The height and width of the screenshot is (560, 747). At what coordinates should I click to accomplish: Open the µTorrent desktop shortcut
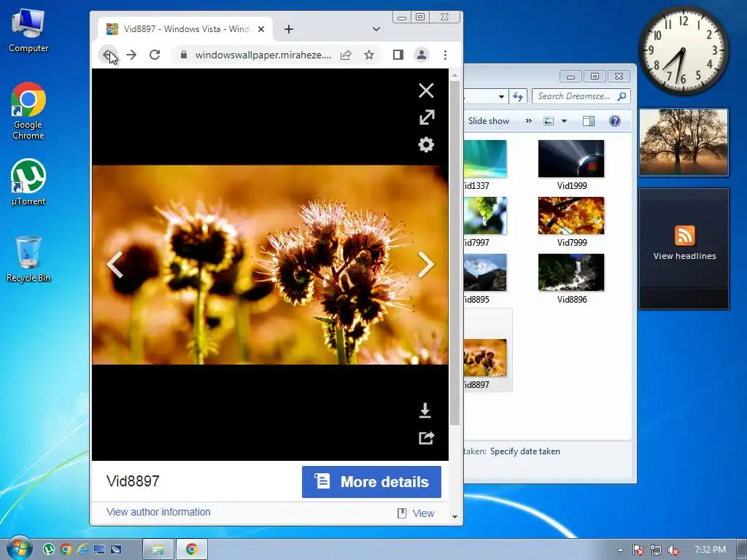pyautogui.click(x=28, y=182)
